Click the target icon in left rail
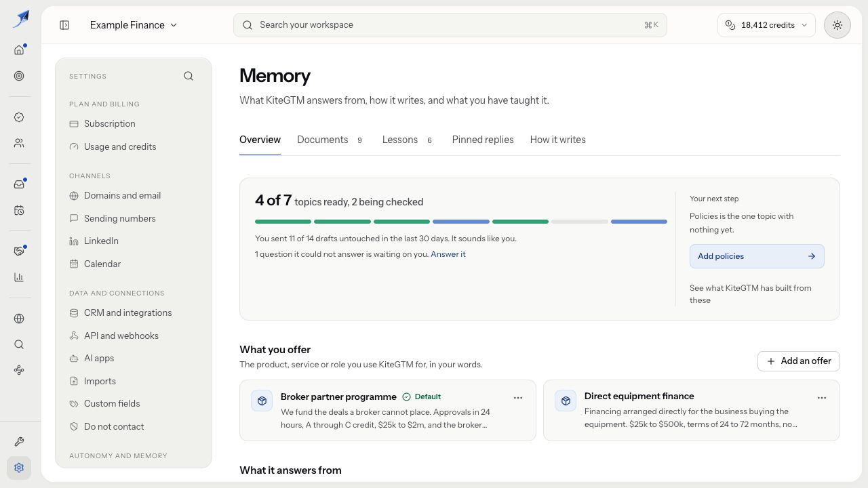Viewport: 868px width, 488px height. pos(19,76)
